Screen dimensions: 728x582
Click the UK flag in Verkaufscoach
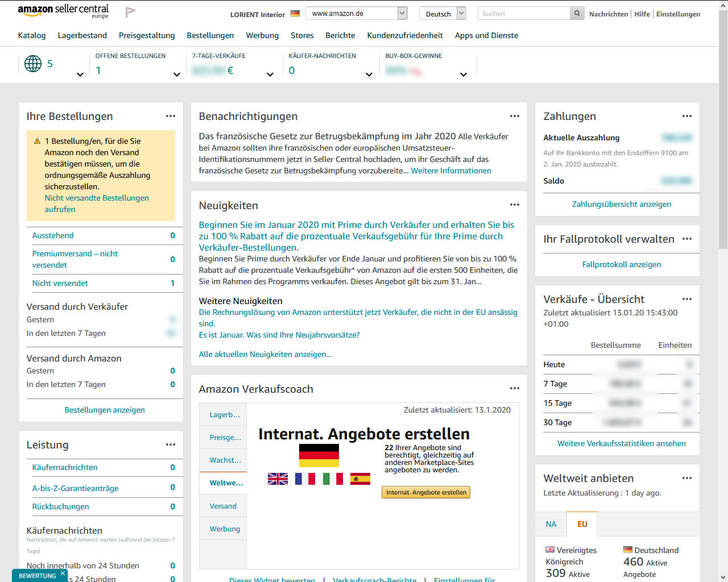coord(278,479)
